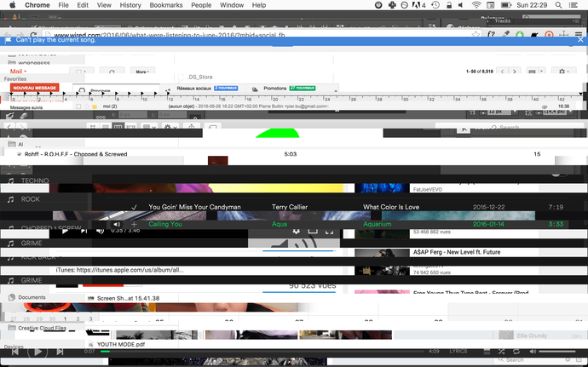The height and width of the screenshot is (367, 588).
Task: Click the f? extension icon in Chrome
Action: point(491,35)
